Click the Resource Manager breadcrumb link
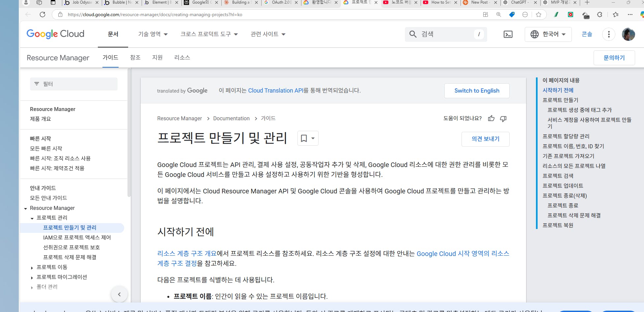This screenshot has height=312, width=644. 180,119
